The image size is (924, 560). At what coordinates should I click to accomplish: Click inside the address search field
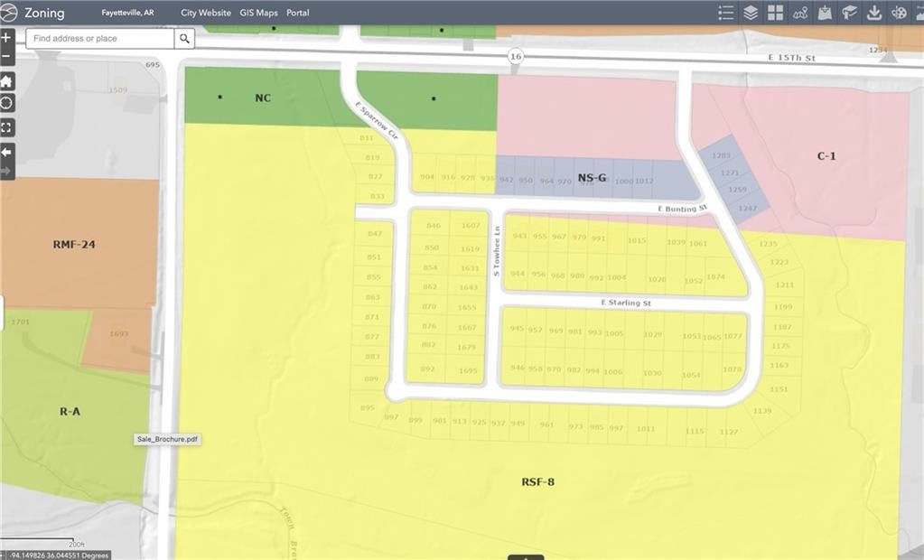pyautogui.click(x=95, y=39)
